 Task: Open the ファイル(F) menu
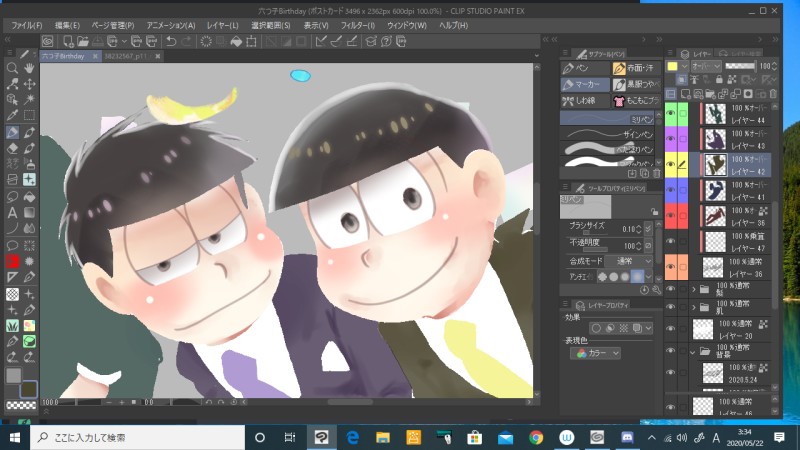[x=27, y=25]
